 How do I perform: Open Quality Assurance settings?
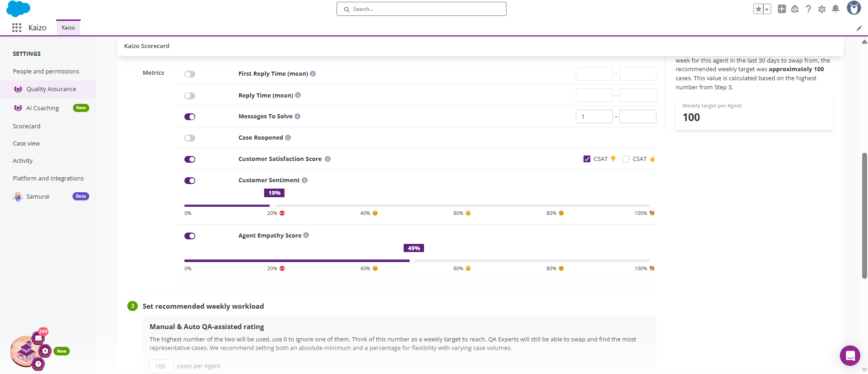coord(48,89)
